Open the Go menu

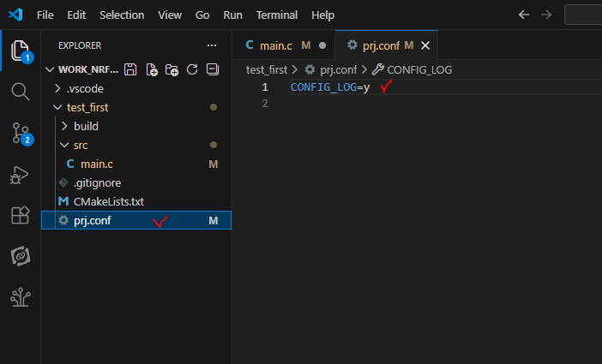202,15
